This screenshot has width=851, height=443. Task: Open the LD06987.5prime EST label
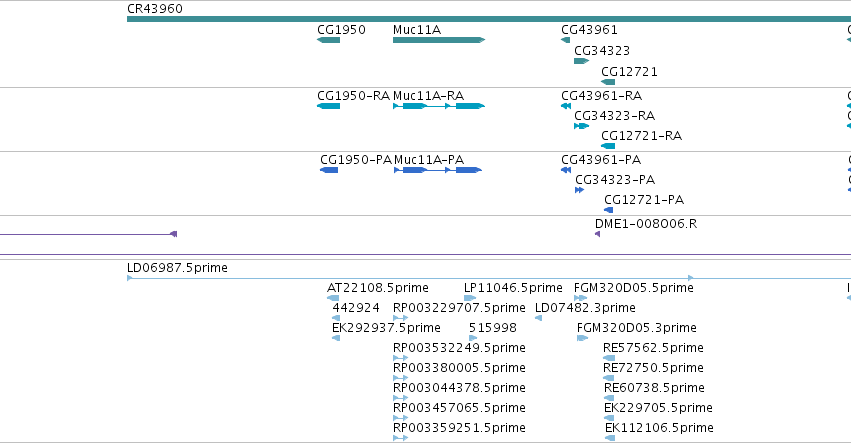click(177, 268)
